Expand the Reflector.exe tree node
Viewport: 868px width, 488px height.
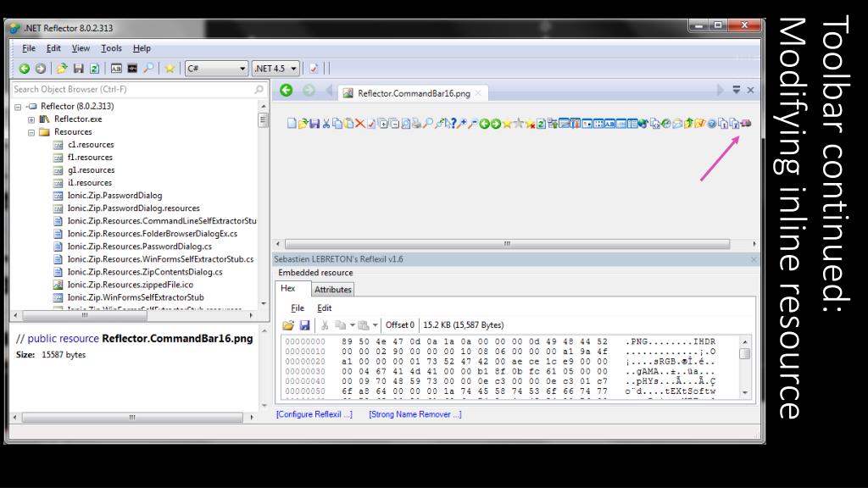click(x=31, y=119)
